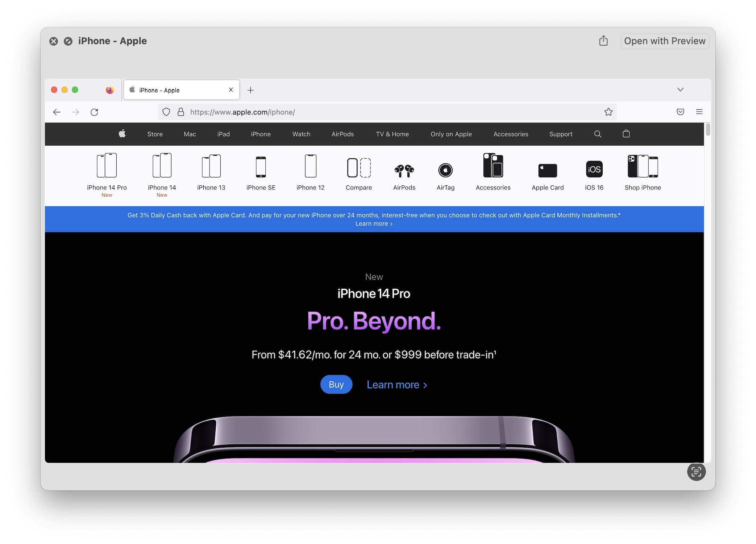Open the Firefox hamburger menu
Image resolution: width=756 pixels, height=544 pixels.
699,112
